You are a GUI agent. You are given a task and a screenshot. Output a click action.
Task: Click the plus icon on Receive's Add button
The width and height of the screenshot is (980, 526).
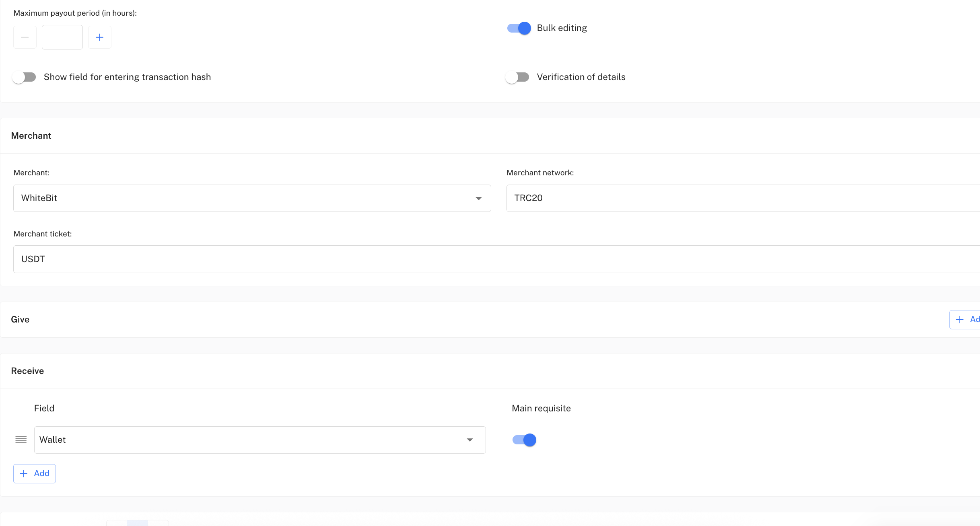click(24, 474)
